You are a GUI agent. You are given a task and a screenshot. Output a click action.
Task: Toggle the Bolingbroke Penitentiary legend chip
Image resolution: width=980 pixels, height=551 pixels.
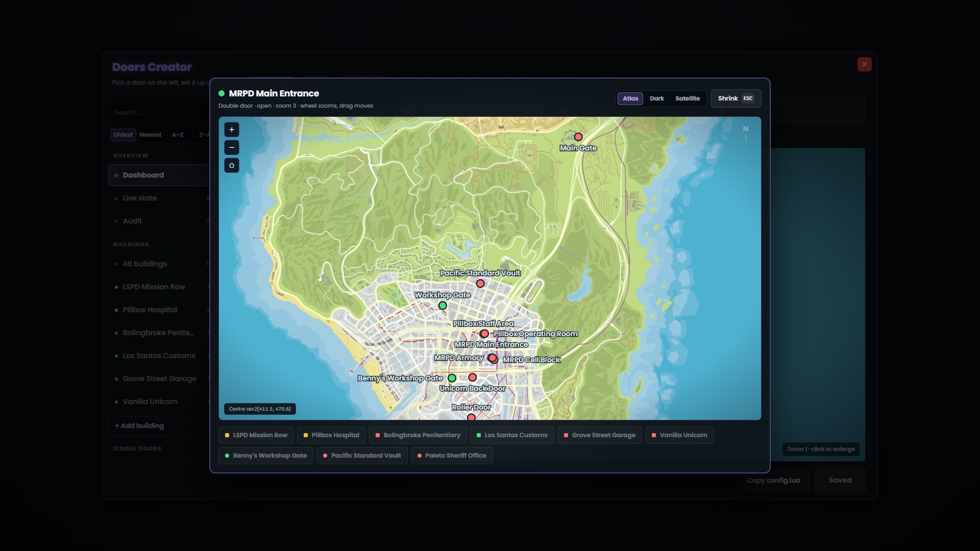pos(418,435)
